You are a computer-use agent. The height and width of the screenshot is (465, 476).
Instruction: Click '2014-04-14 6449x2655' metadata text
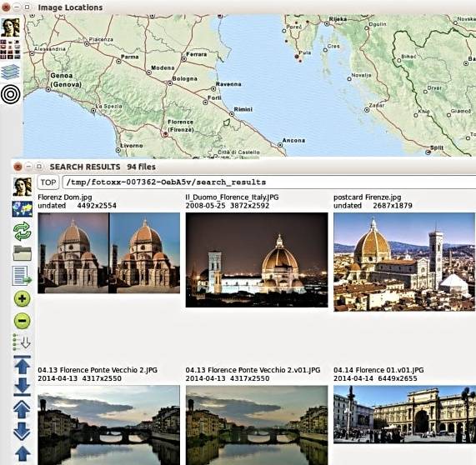pos(375,378)
